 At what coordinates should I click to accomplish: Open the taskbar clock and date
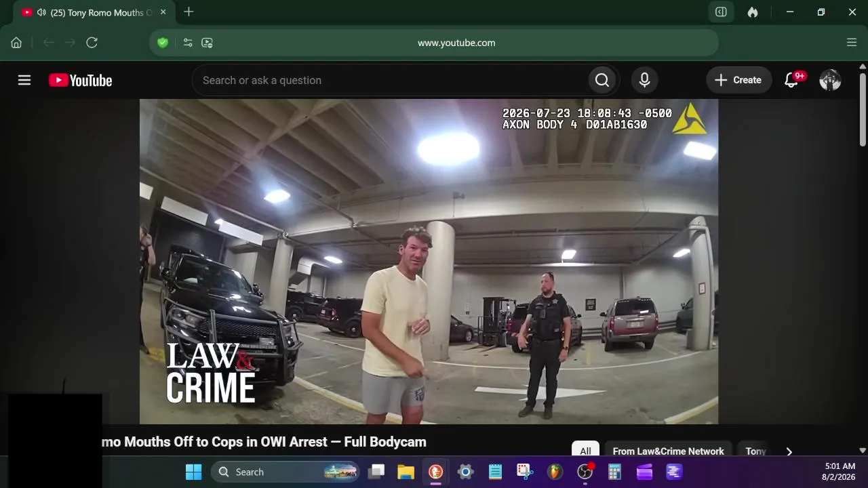[840, 472]
